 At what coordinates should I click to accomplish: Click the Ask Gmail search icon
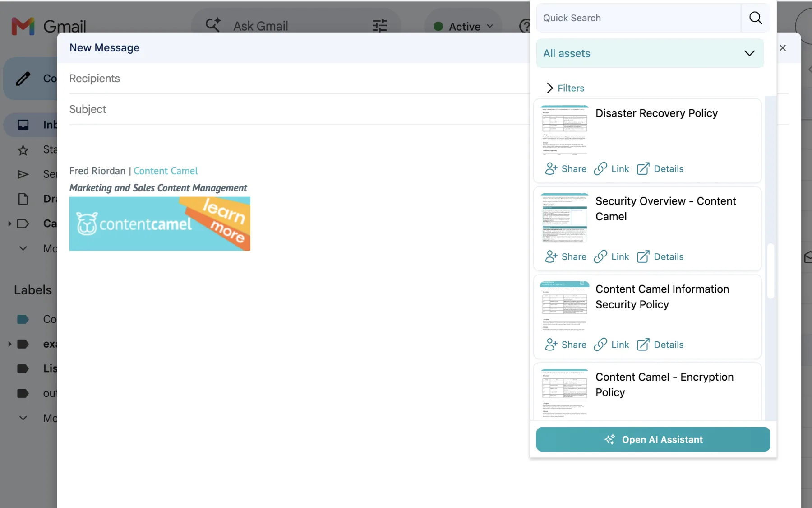(213, 25)
